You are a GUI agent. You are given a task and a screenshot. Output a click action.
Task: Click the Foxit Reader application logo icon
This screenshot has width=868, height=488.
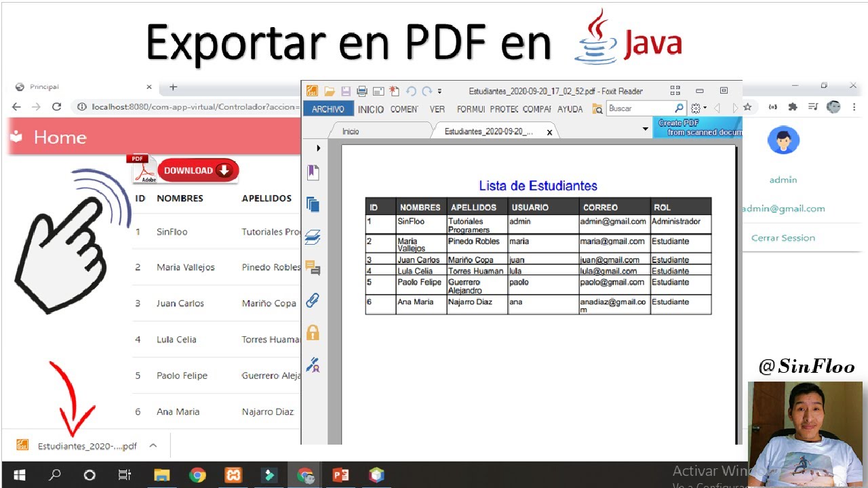point(312,91)
